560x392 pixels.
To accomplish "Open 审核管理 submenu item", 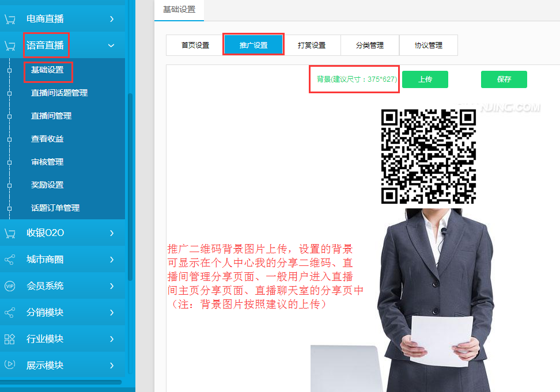I will pyautogui.click(x=47, y=162).
